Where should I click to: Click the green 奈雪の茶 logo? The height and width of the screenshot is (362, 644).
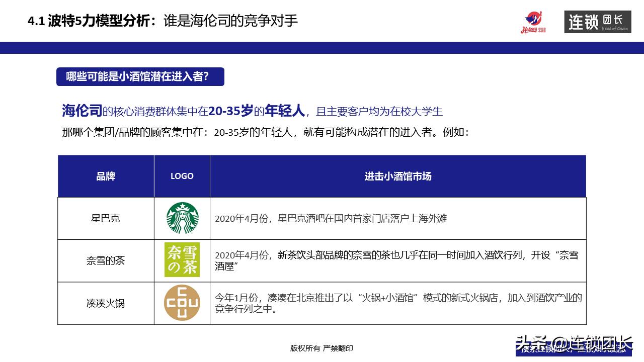coord(182,260)
